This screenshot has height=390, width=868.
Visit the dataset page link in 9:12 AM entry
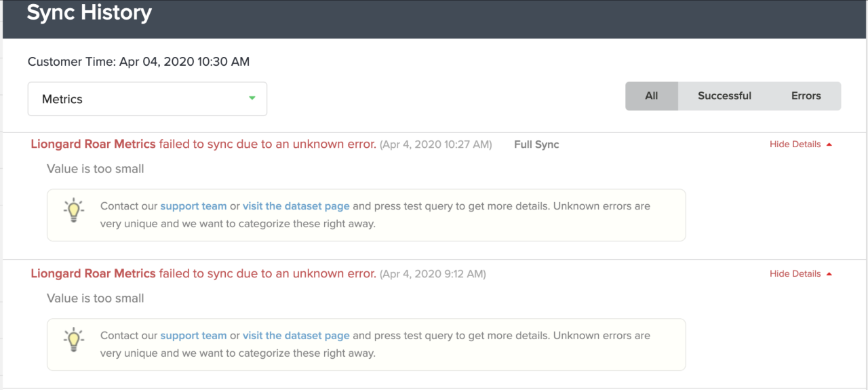[296, 336]
